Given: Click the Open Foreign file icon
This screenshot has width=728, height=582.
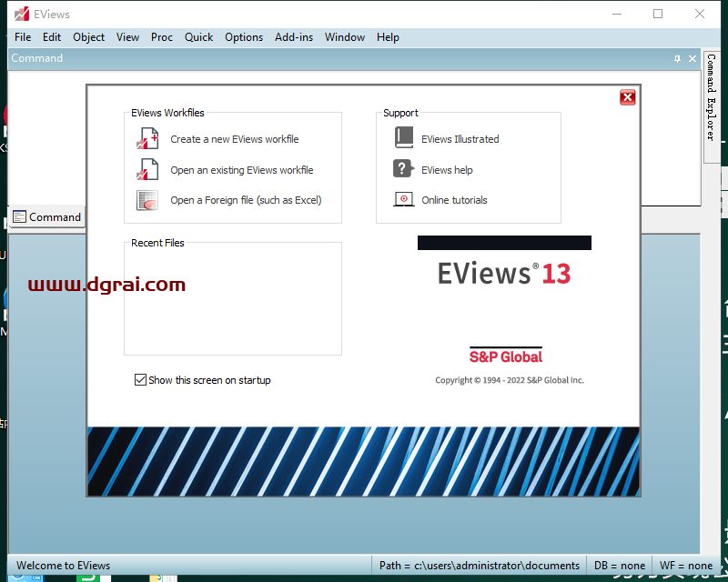Looking at the screenshot, I should (147, 200).
